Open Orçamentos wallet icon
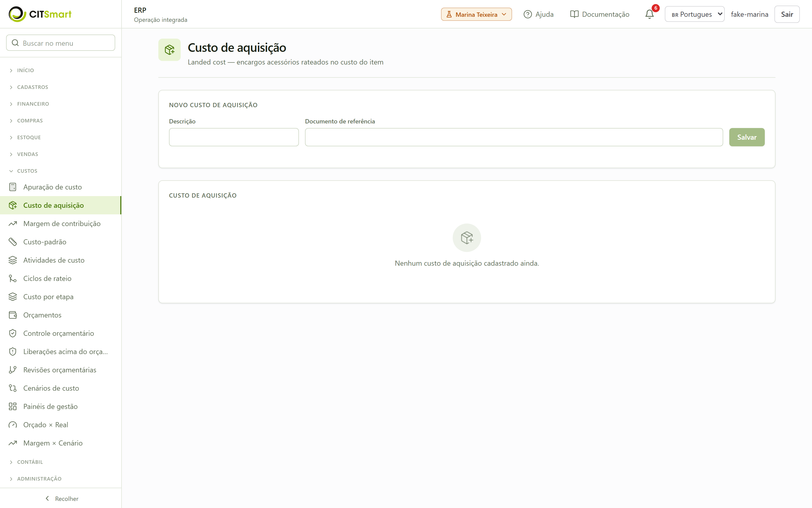812x508 pixels. pos(13,315)
